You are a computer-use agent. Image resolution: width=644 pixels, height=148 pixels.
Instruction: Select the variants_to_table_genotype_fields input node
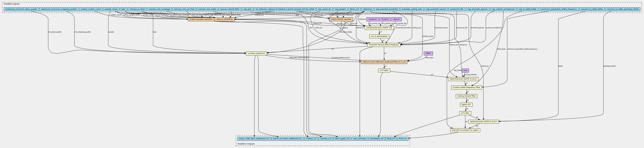(622, 9)
